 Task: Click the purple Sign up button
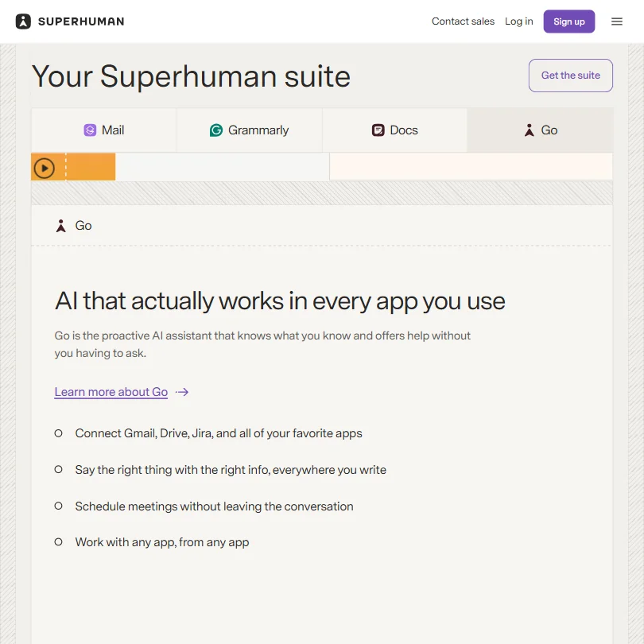coord(568,21)
